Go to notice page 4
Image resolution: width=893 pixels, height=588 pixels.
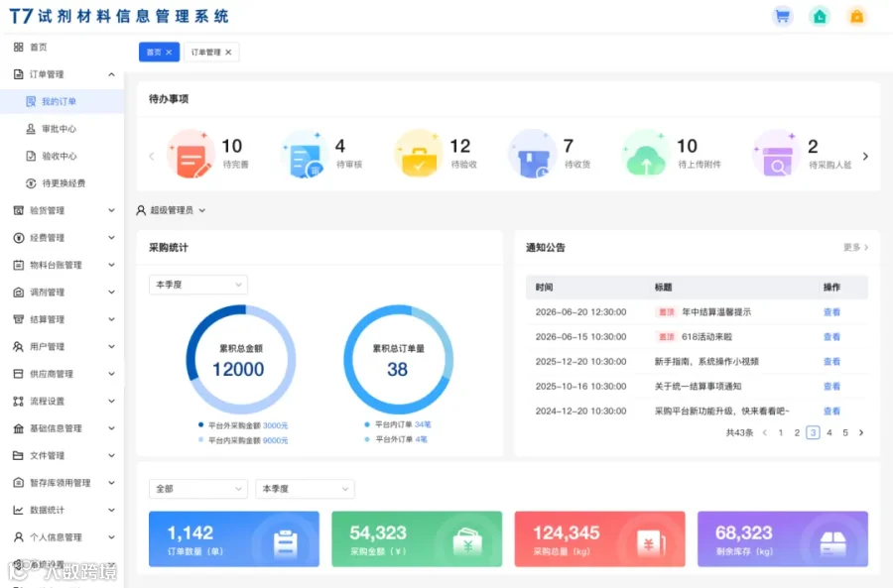829,433
